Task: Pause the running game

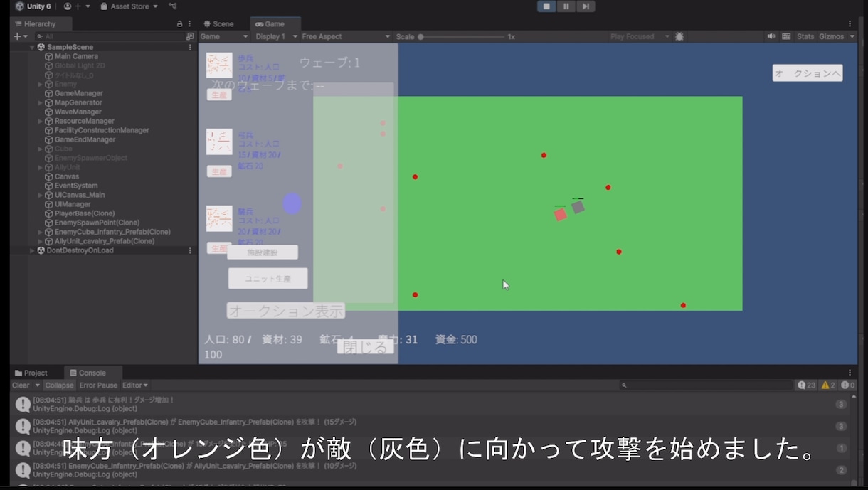Action: click(x=566, y=6)
